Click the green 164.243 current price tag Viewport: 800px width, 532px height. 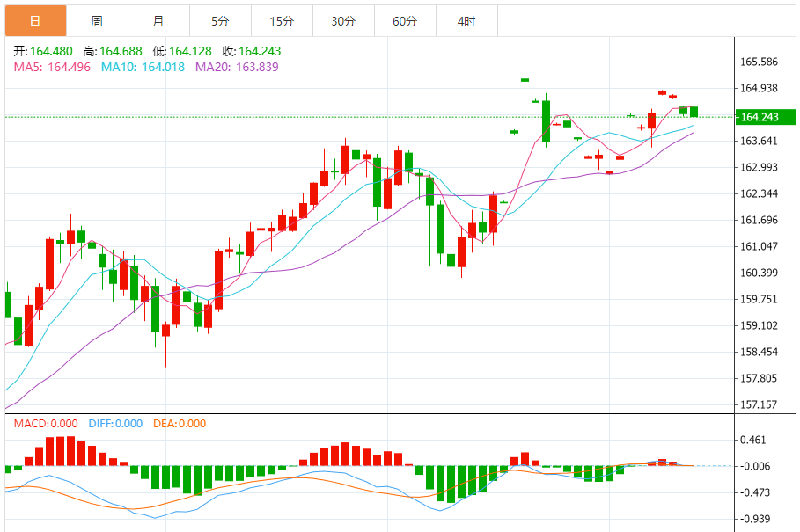coord(766,117)
